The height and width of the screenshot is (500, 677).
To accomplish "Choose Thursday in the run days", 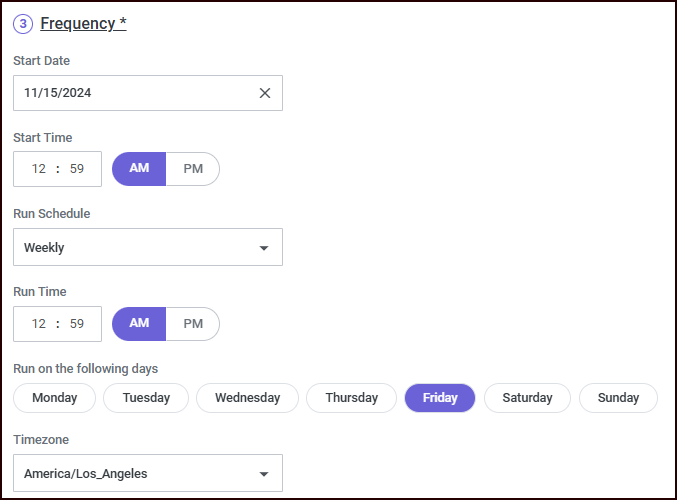I will (x=351, y=398).
